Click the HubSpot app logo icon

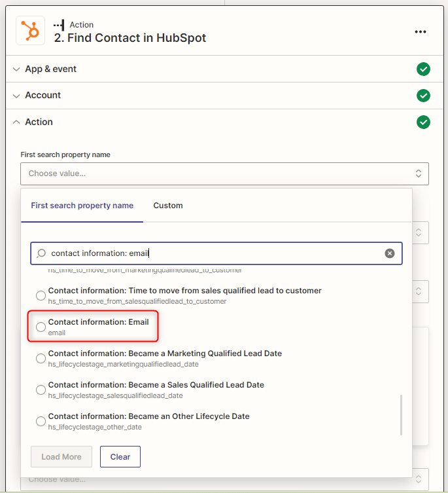[31, 31]
